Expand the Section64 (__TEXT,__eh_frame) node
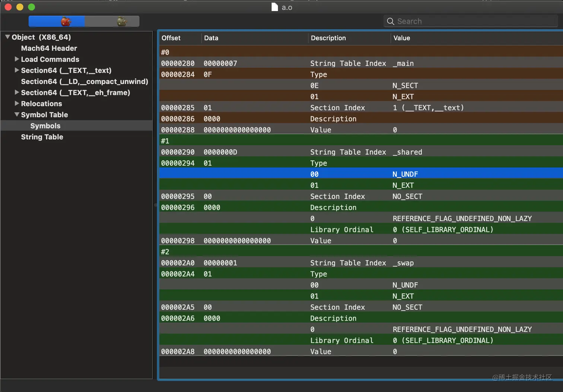This screenshot has width=563, height=392. tap(17, 92)
